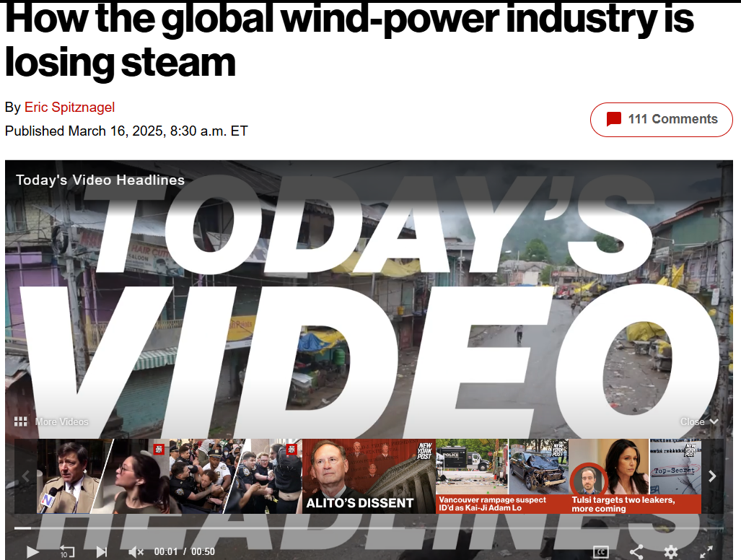Play the Today's Video Headlines video

[32, 551]
